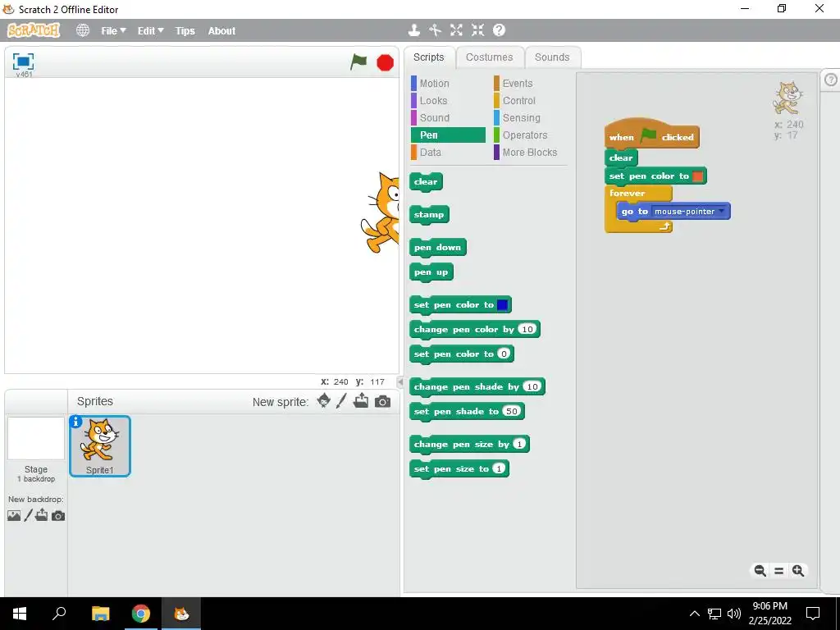Switch to the Costumes tab
This screenshot has width=840, height=630.
pyautogui.click(x=489, y=57)
